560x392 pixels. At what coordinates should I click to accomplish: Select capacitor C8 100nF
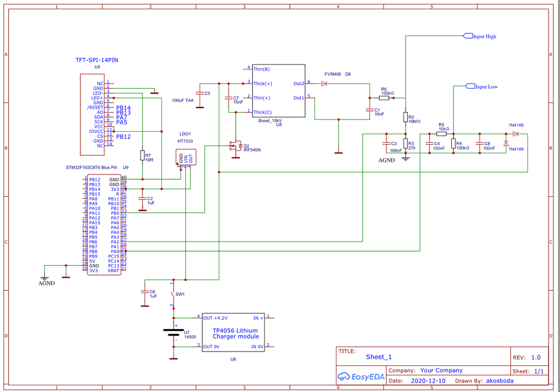(x=480, y=144)
